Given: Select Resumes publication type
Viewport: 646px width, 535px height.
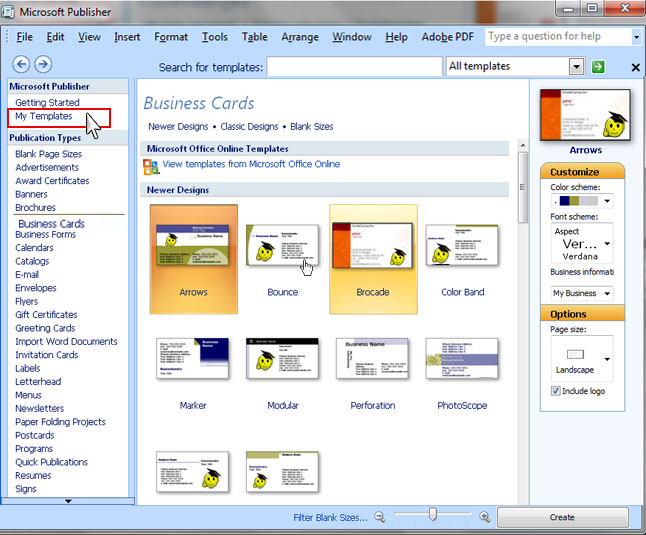Looking at the screenshot, I should click(33, 475).
